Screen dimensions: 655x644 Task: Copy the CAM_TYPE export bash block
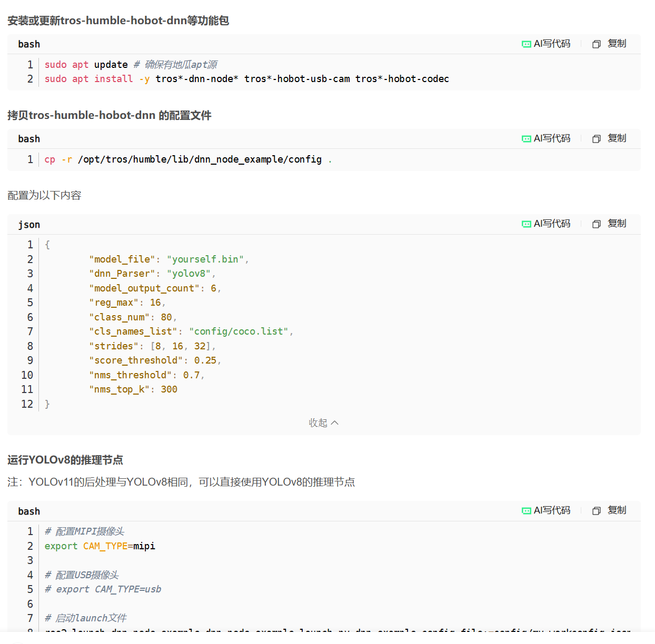point(610,510)
